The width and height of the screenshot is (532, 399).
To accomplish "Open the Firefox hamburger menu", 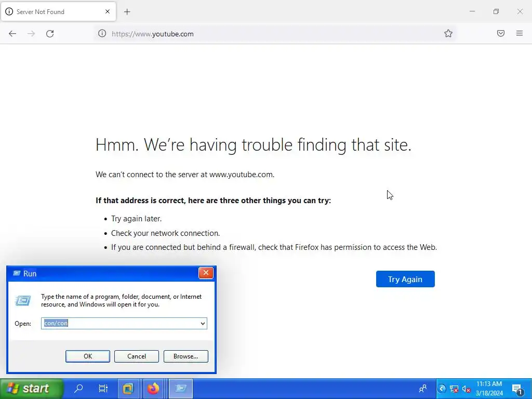I will [520, 33].
